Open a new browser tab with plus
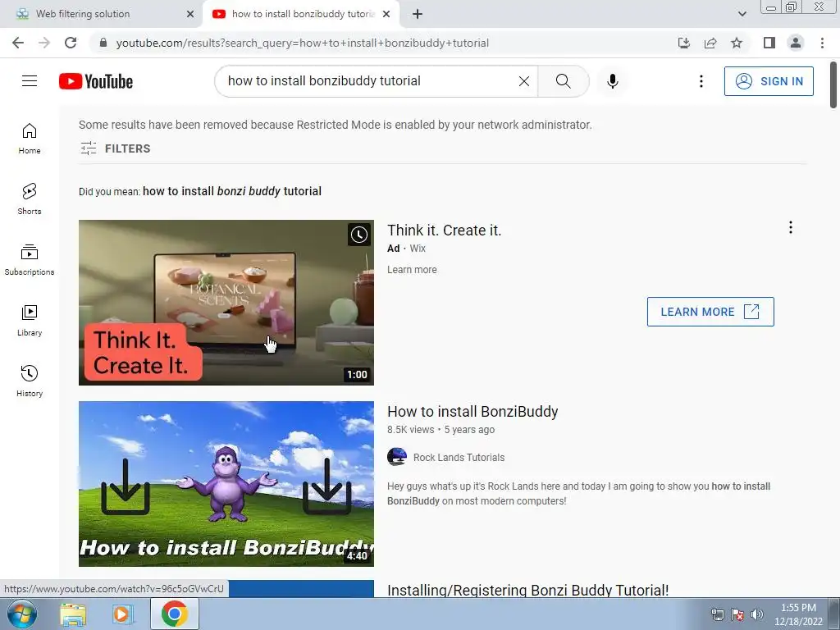This screenshot has width=840, height=630. click(418, 14)
